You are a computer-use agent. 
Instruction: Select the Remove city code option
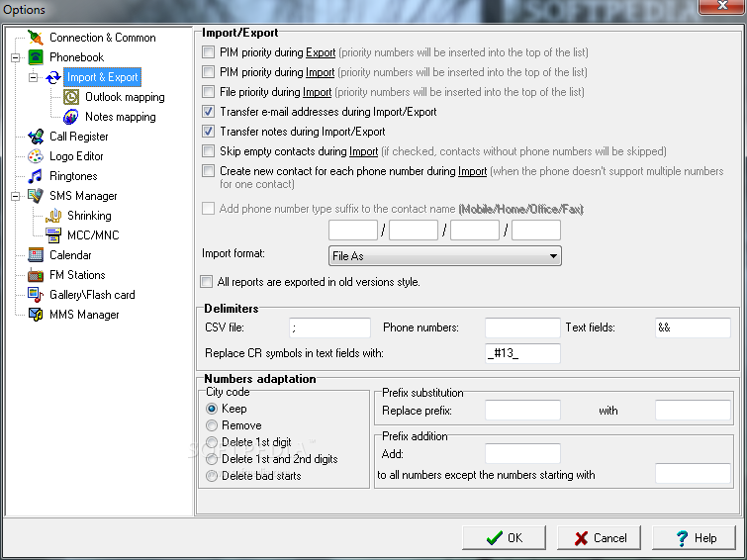212,425
